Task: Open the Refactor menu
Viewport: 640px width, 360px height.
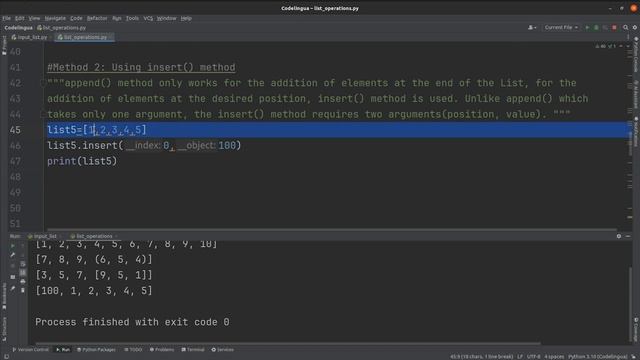Action: 97,18
